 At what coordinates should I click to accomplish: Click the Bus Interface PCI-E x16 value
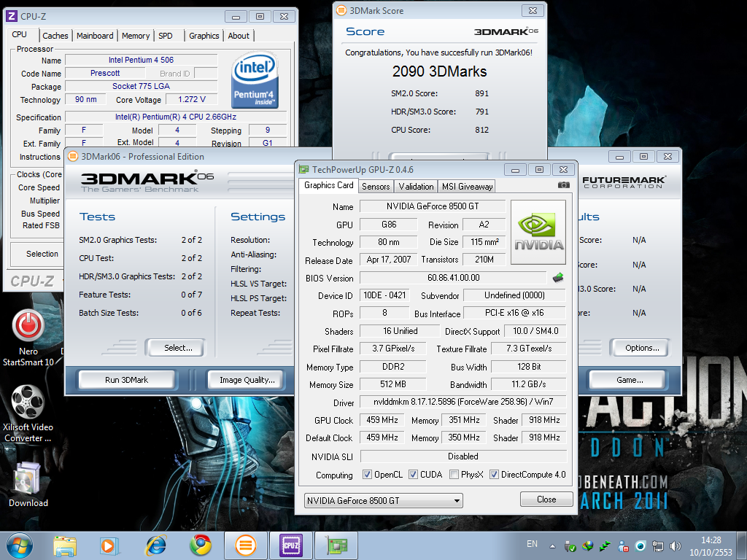click(514, 313)
